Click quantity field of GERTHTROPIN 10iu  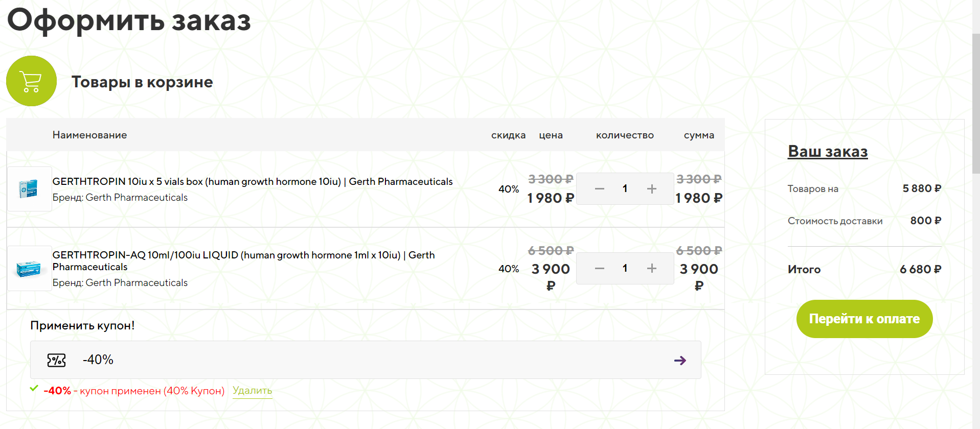pos(625,189)
